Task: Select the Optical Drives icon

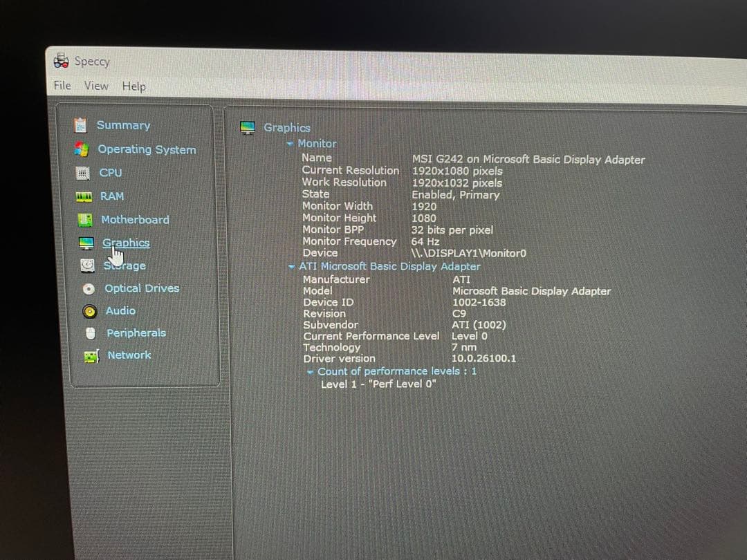Action: [89, 288]
